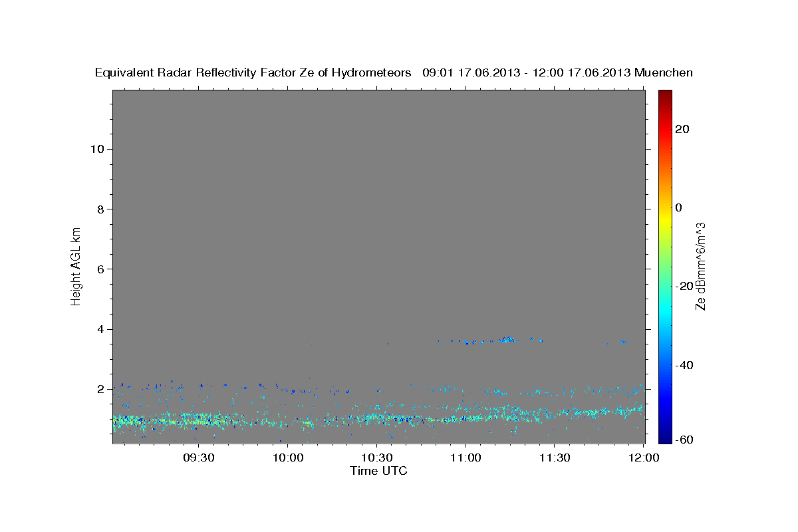Click the colorbar label -20

[x=685, y=286]
